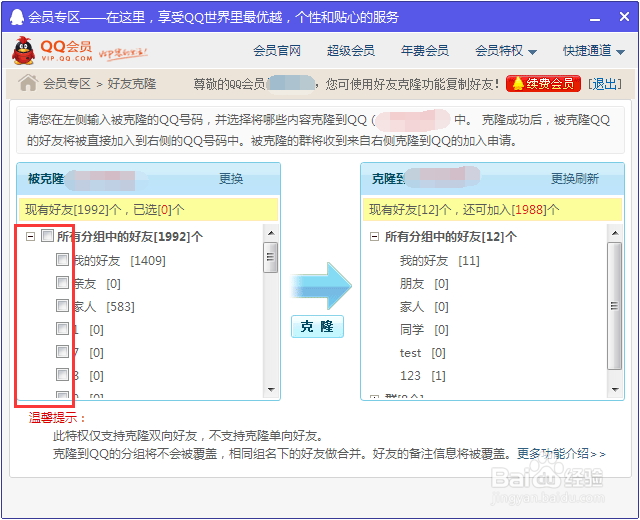
Task: Select 朋友 [0] in right list
Action: coord(424,283)
